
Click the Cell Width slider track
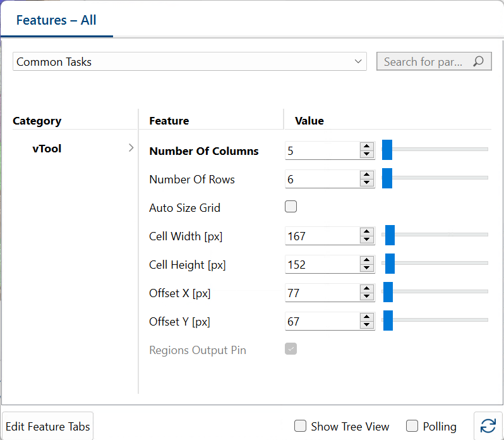442,235
